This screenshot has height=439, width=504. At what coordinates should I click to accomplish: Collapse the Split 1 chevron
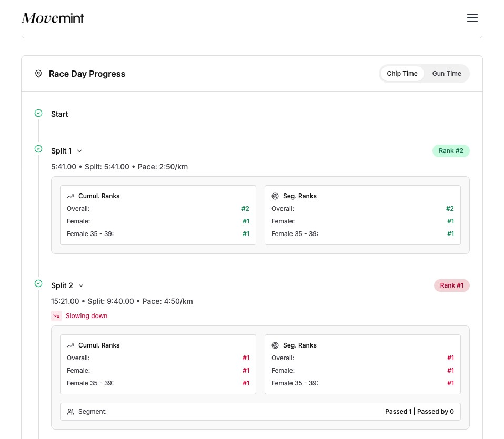(80, 151)
